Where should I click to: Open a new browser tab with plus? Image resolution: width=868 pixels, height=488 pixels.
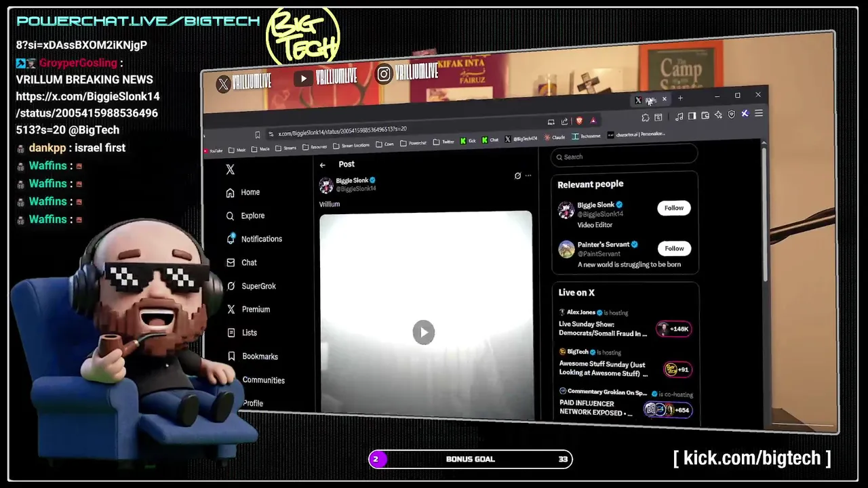[680, 98]
